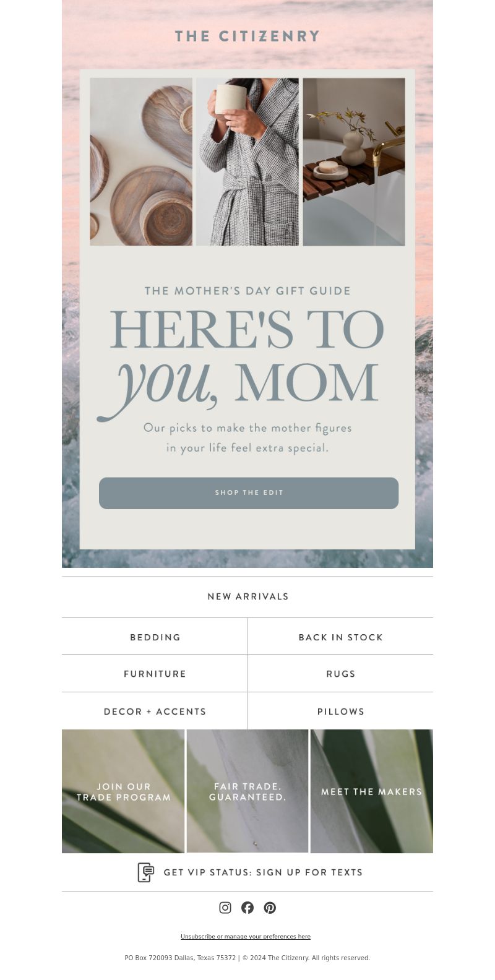Select Back In Stock link
Image resolution: width=495 pixels, height=980 pixels.
tap(341, 637)
